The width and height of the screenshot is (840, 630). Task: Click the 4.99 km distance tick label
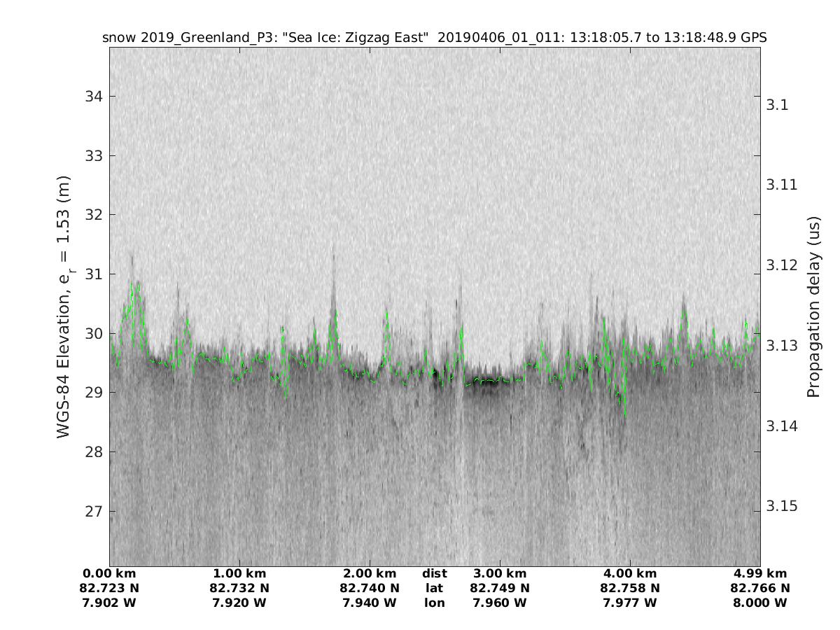pyautogui.click(x=759, y=573)
